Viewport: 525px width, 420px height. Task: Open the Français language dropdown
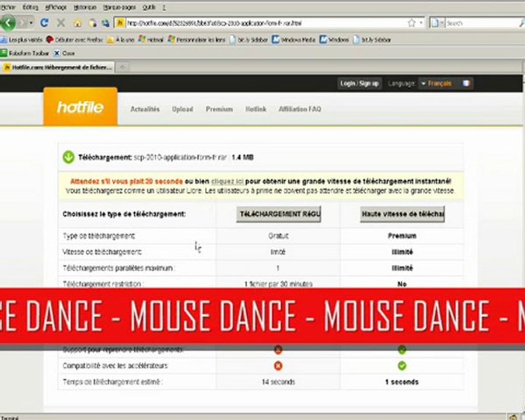436,83
